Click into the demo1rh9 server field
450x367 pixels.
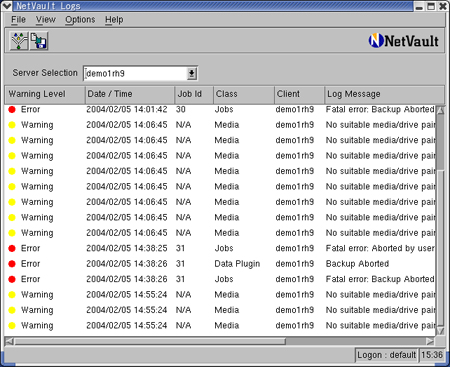[x=135, y=73]
